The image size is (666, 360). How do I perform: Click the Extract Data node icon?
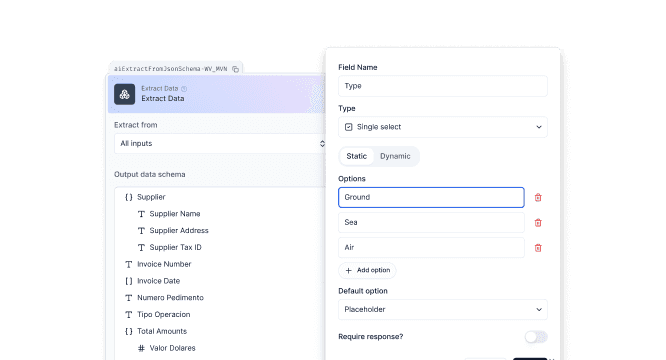(x=124, y=94)
